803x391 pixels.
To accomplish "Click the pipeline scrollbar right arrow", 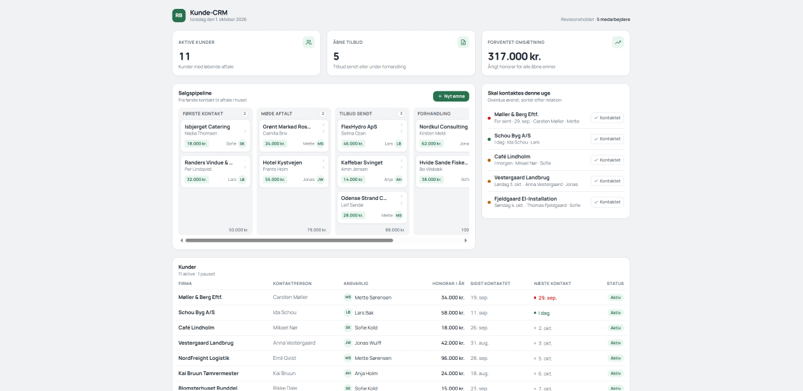I will (x=466, y=240).
